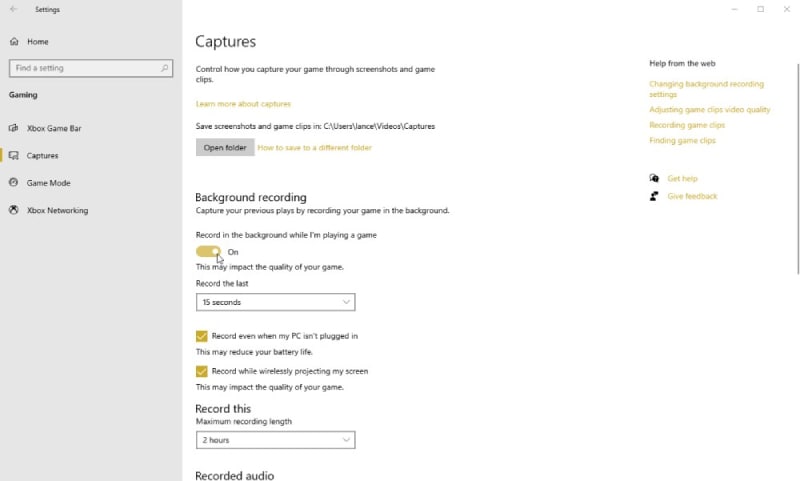Click the Game Mode sidebar icon
This screenshot has height=481, width=800.
(14, 183)
